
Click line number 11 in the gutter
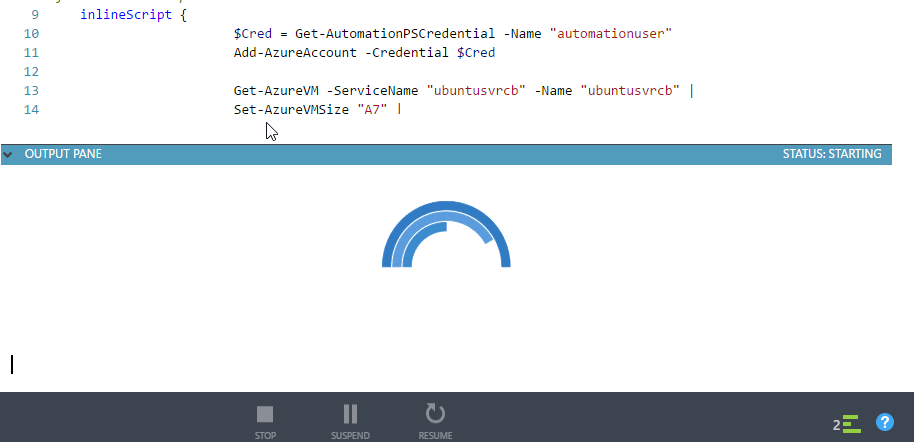click(31, 52)
